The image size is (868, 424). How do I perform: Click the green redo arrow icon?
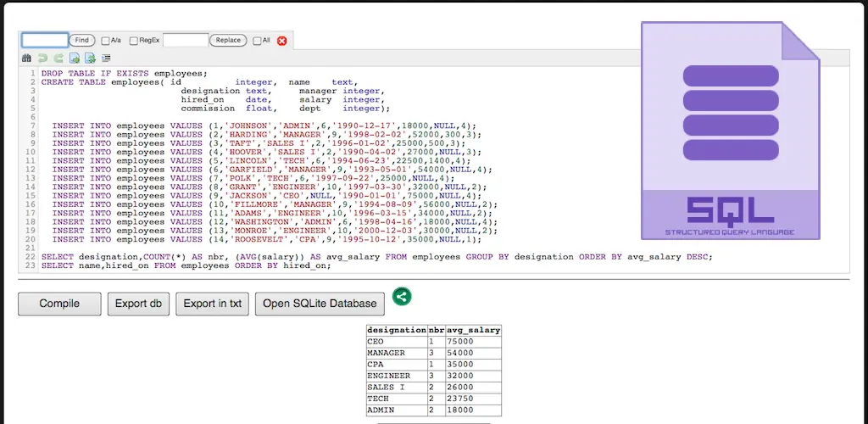(58, 58)
